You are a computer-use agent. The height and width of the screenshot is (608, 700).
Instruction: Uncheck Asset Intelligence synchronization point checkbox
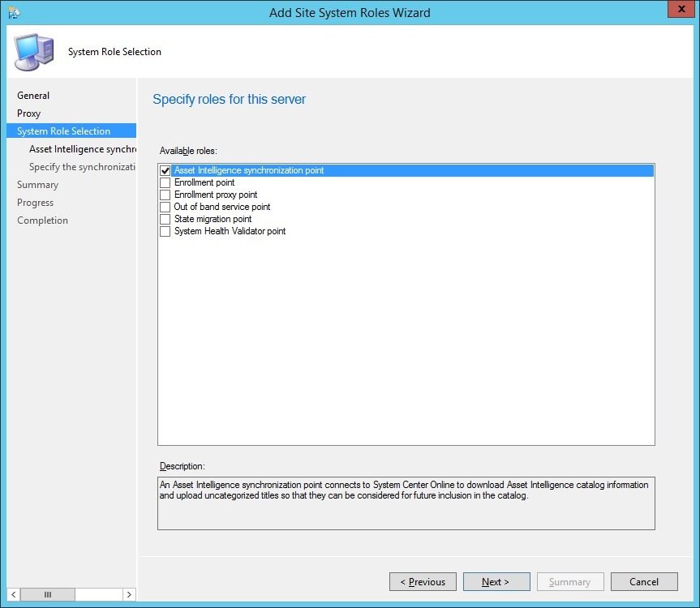point(165,170)
